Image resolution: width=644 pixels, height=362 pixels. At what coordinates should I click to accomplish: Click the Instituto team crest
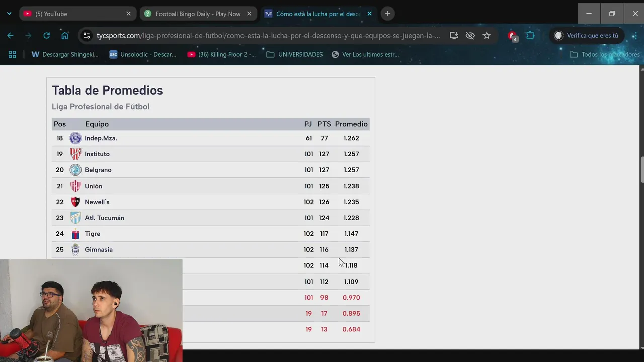click(75, 154)
